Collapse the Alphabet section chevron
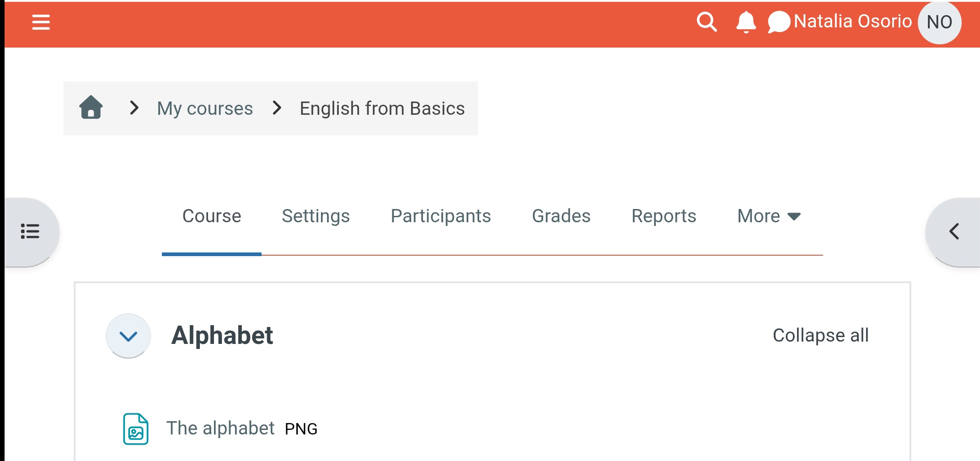This screenshot has width=980, height=461. click(x=128, y=336)
